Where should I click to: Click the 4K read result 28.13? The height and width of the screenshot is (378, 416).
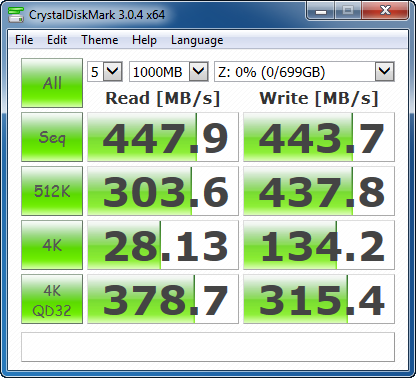(163, 245)
